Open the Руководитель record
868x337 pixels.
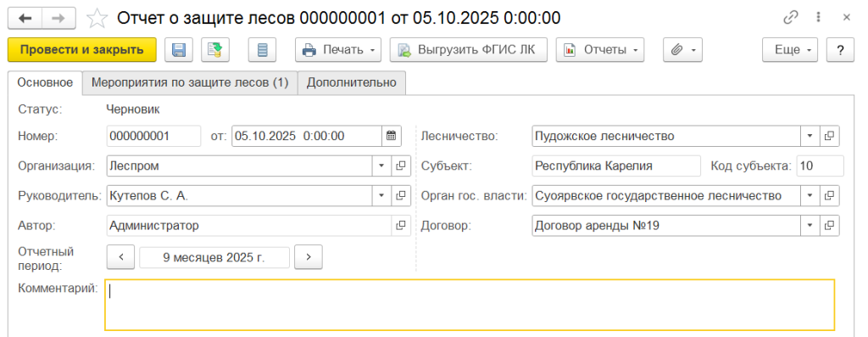click(x=401, y=195)
